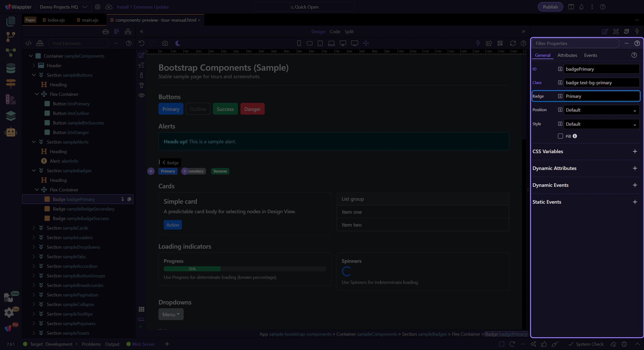Open the Position dropdown

click(x=601, y=110)
